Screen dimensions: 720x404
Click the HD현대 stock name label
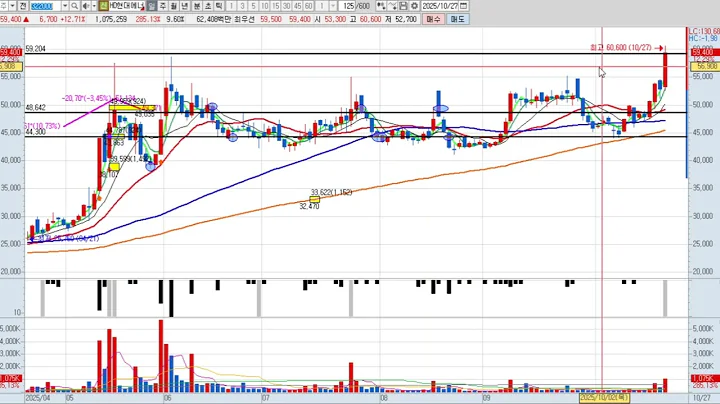pyautogui.click(x=127, y=6)
